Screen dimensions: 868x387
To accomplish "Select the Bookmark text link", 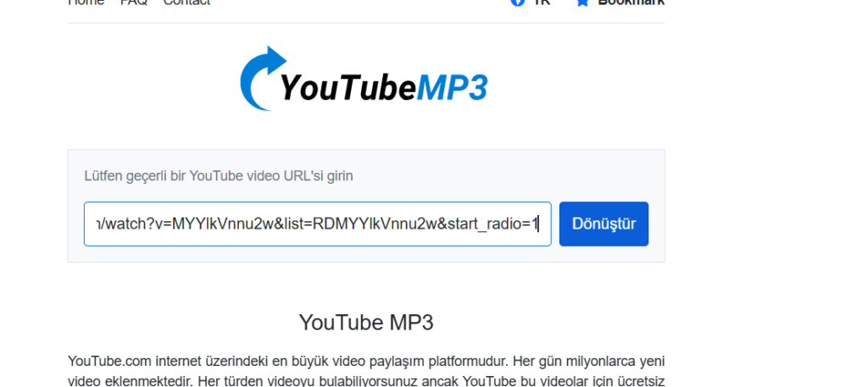I will (631, 3).
